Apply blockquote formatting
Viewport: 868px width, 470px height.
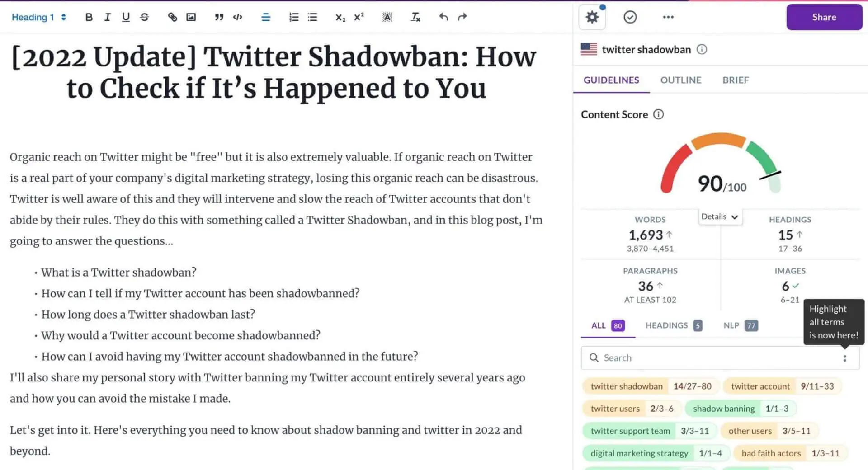click(219, 17)
